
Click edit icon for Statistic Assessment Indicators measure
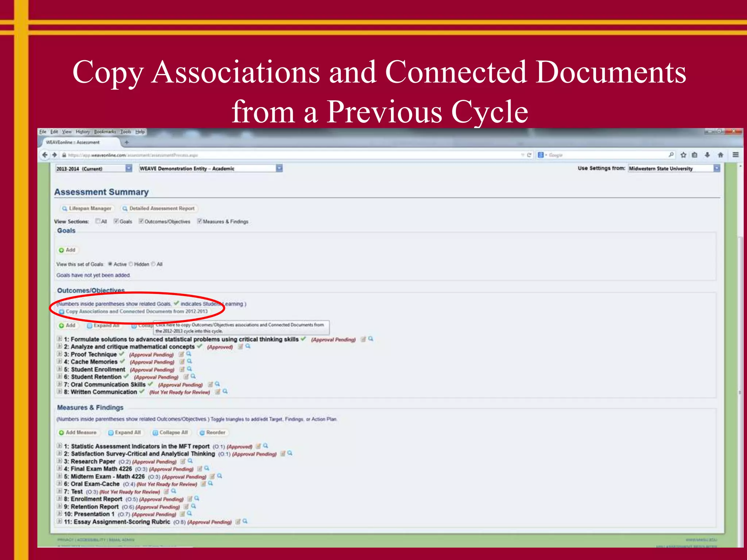[258, 446]
